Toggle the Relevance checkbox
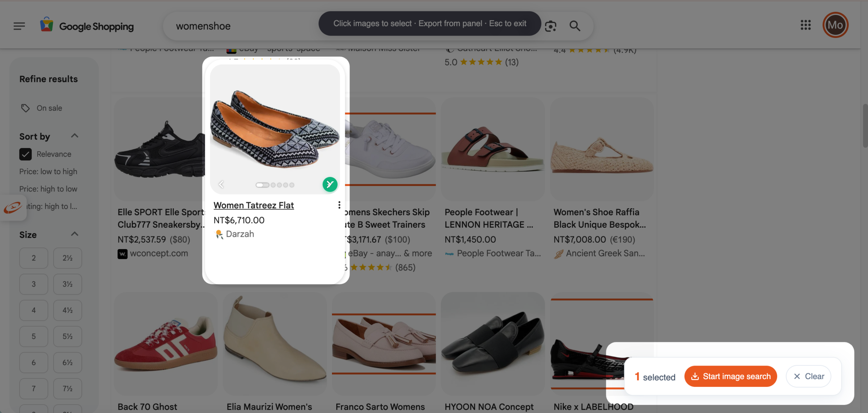The height and width of the screenshot is (413, 868). (x=25, y=154)
